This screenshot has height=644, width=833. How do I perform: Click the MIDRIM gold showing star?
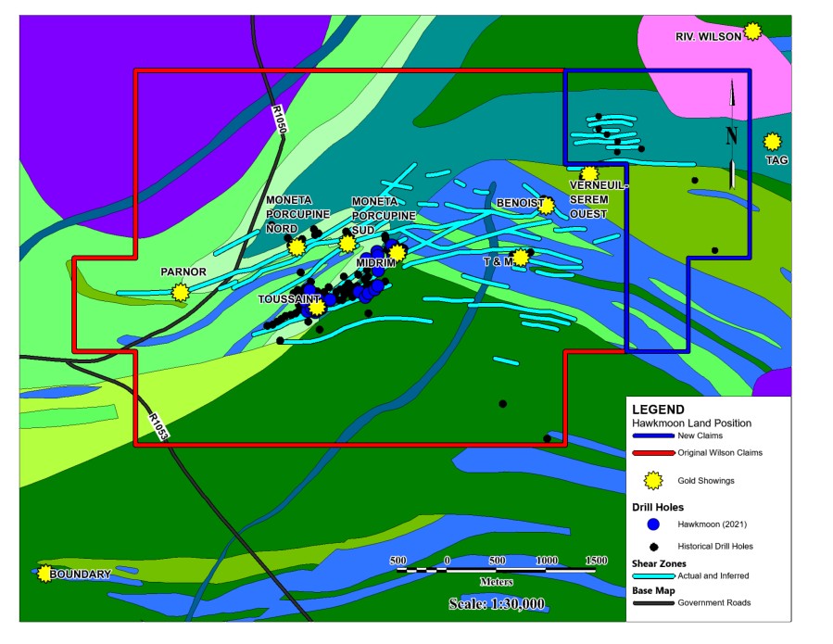point(398,252)
